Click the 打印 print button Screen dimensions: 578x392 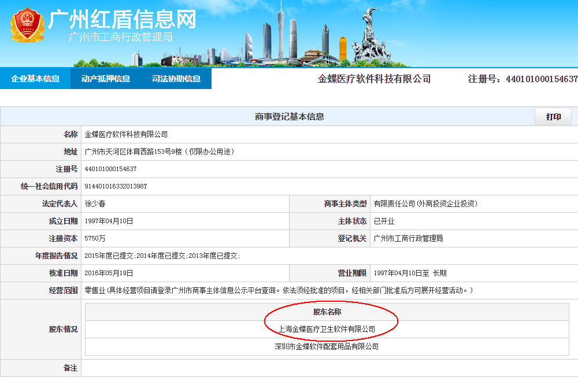pyautogui.click(x=553, y=117)
